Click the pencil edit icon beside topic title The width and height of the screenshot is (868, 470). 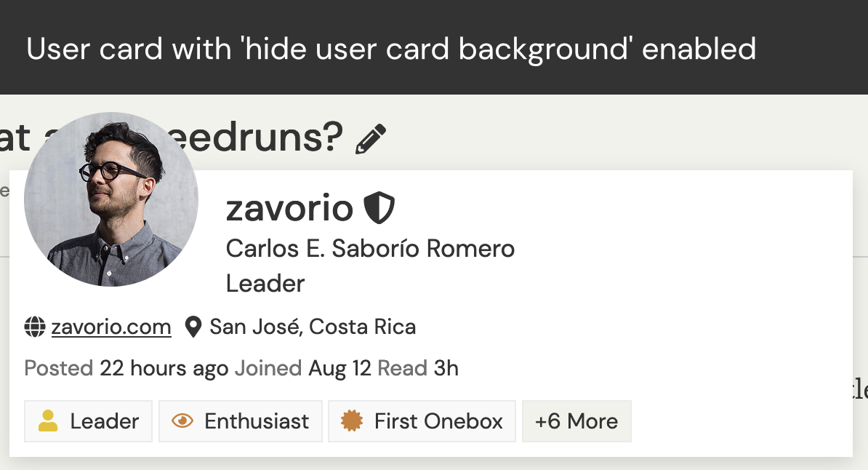click(371, 139)
